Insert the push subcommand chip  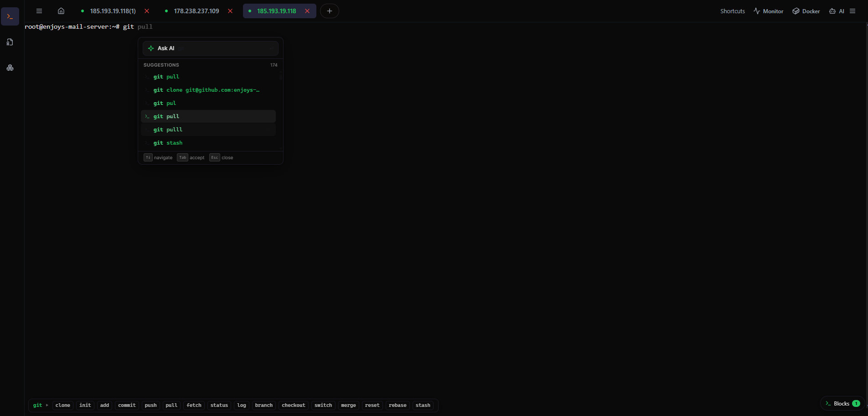(x=151, y=405)
